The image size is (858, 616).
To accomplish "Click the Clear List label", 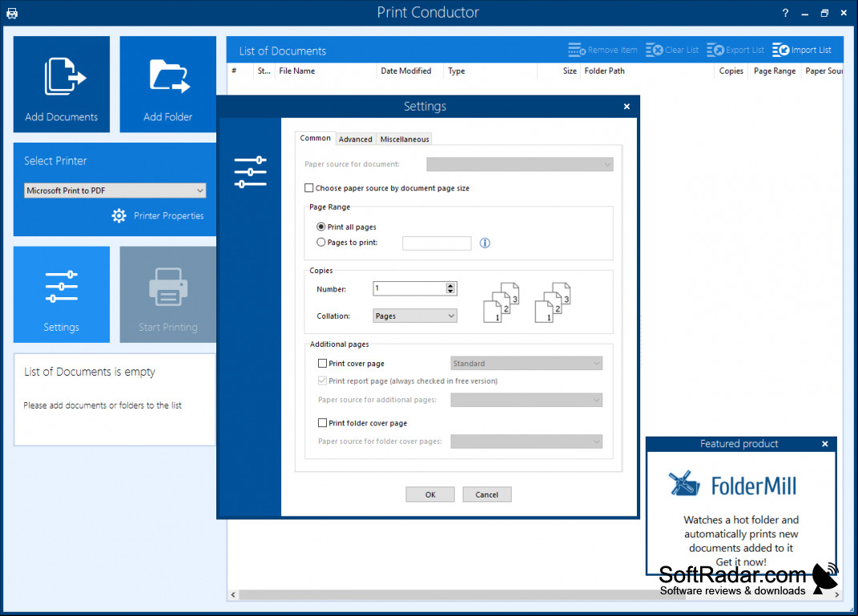I will [x=682, y=50].
